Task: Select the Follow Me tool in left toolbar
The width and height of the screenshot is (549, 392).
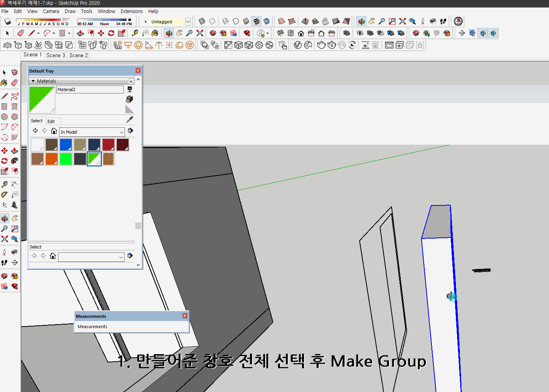Action: (x=15, y=161)
